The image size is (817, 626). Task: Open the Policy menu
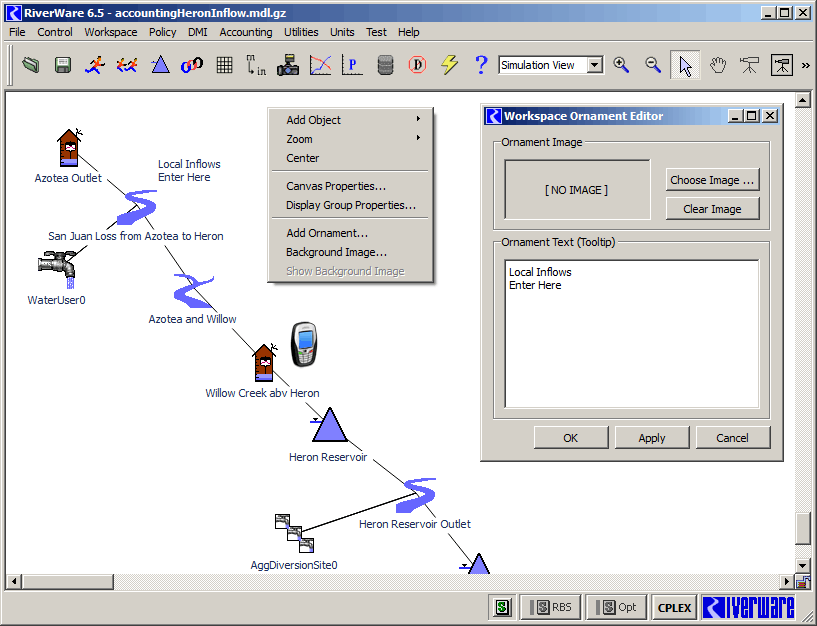pyautogui.click(x=163, y=32)
